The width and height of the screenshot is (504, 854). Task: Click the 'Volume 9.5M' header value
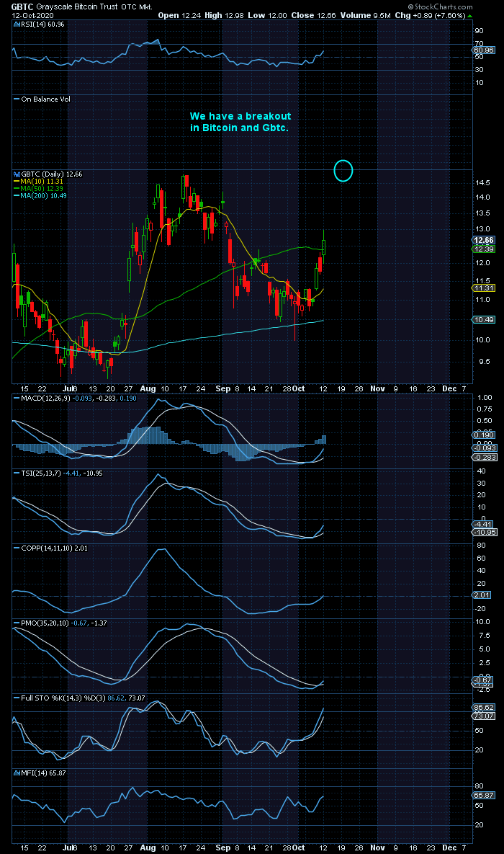pos(365,15)
